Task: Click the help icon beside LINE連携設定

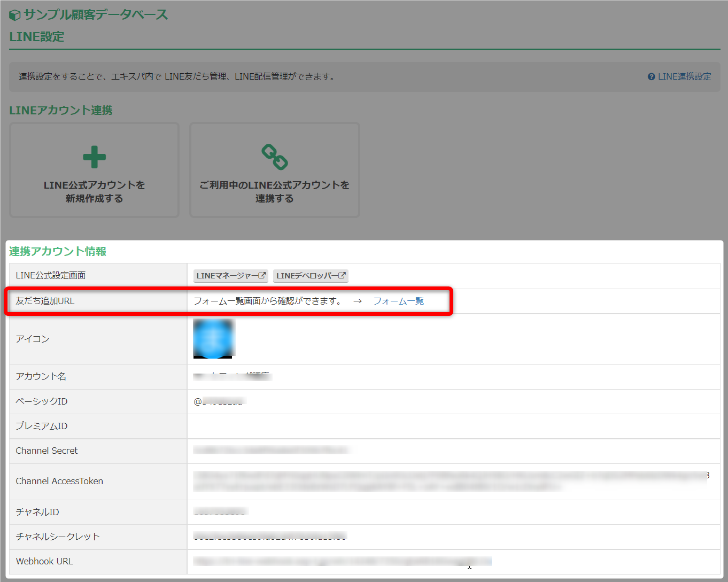Action: (651, 77)
